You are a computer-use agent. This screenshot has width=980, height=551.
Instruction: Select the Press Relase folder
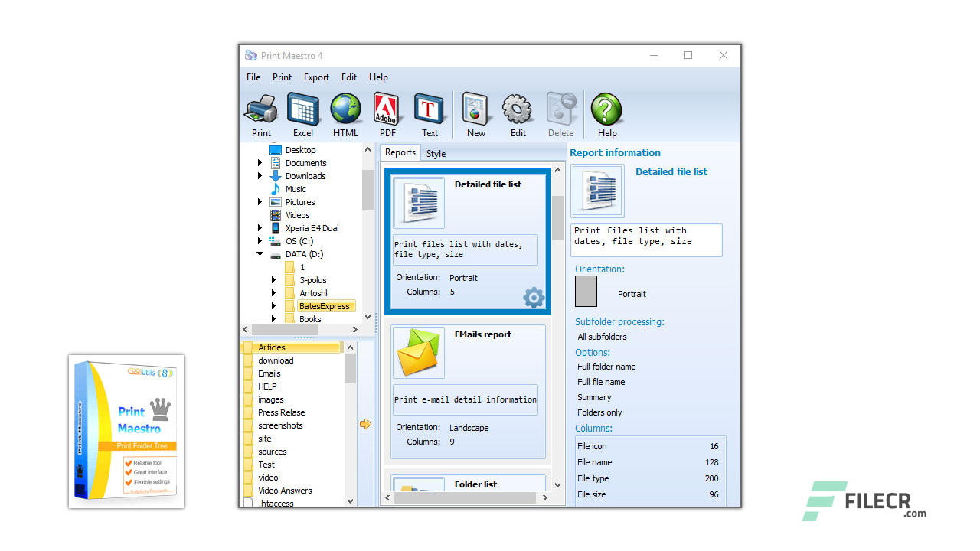click(281, 412)
